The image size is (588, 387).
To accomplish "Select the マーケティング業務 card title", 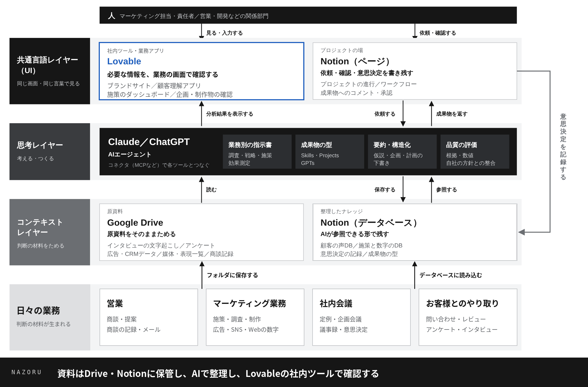I will (250, 303).
